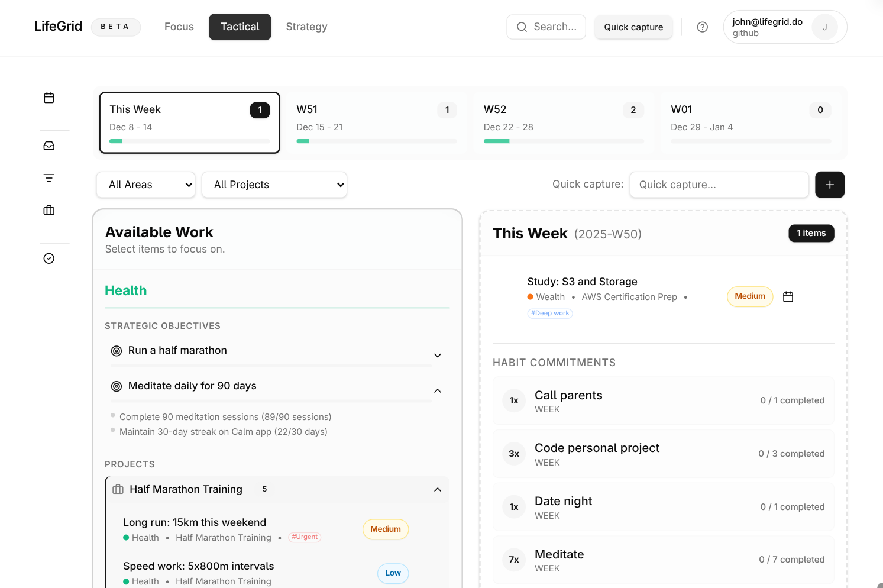
Task: Click the W52 progress bar
Action: (x=563, y=141)
